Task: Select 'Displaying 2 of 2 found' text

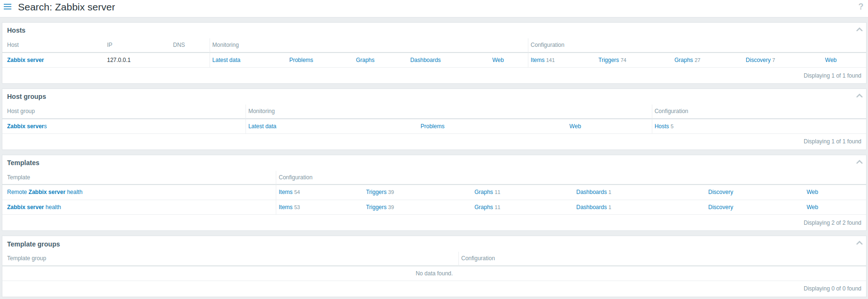Action: (x=832, y=223)
